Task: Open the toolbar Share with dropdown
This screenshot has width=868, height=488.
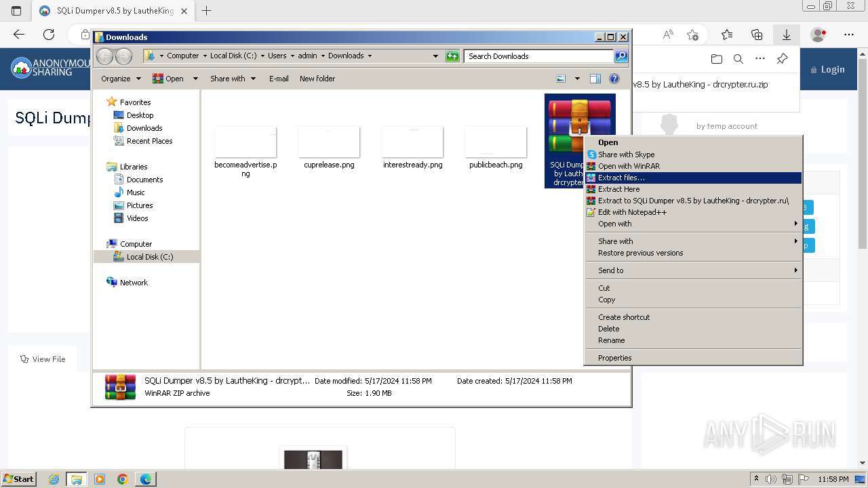Action: 233,79
